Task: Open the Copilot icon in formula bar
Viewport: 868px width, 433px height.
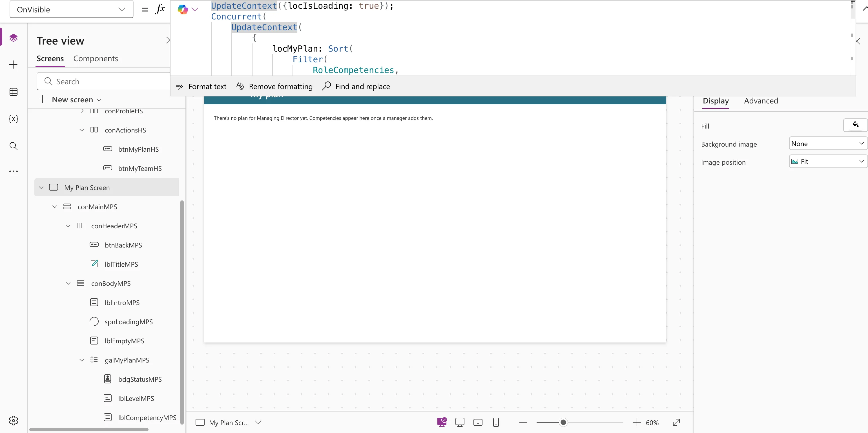Action: click(x=183, y=9)
